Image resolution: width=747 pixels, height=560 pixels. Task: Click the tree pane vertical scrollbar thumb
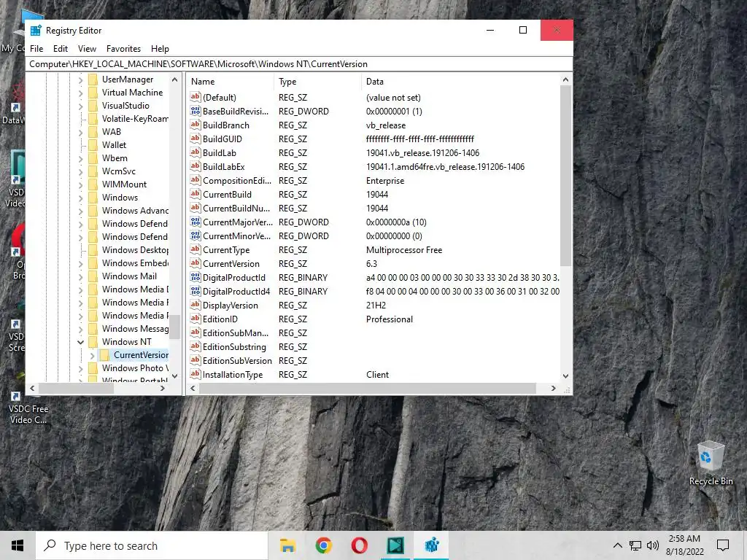(175, 327)
